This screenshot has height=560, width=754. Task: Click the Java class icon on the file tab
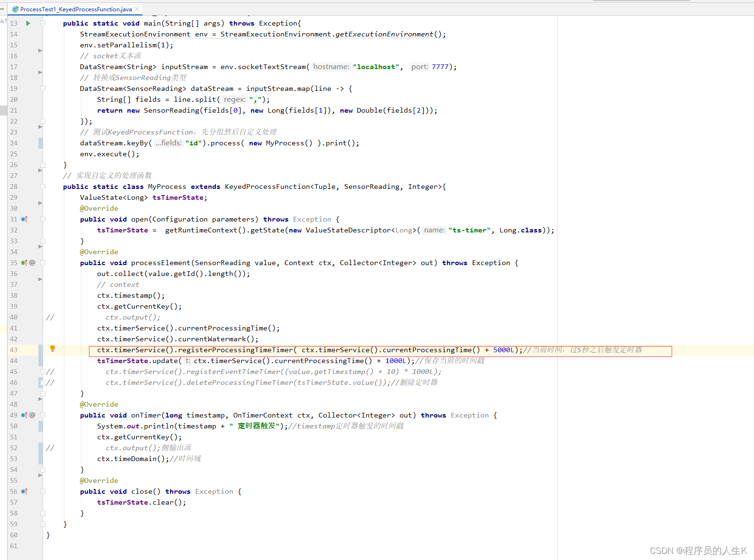tap(15, 9)
